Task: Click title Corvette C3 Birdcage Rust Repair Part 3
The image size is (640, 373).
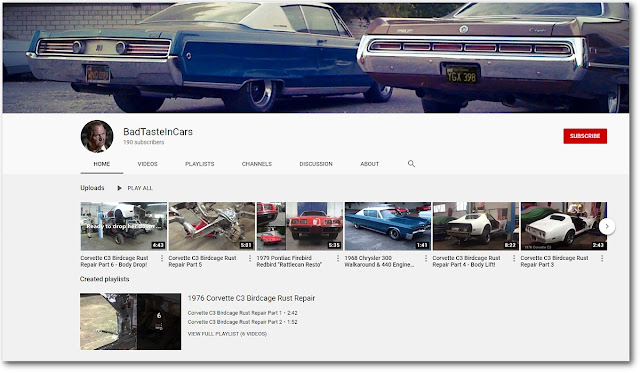Action: point(554,262)
